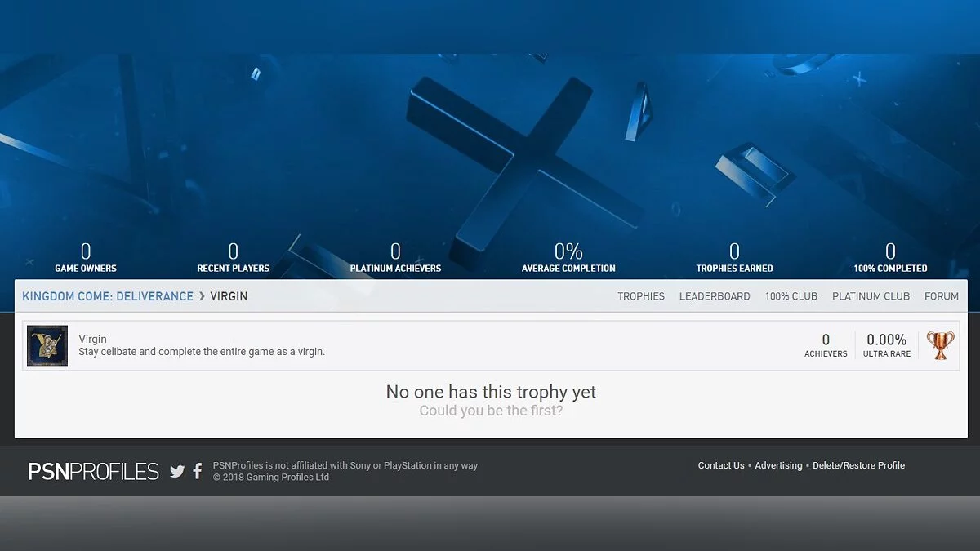Click the Average Completion stat
The width and height of the screenshot is (980, 551).
(x=568, y=257)
